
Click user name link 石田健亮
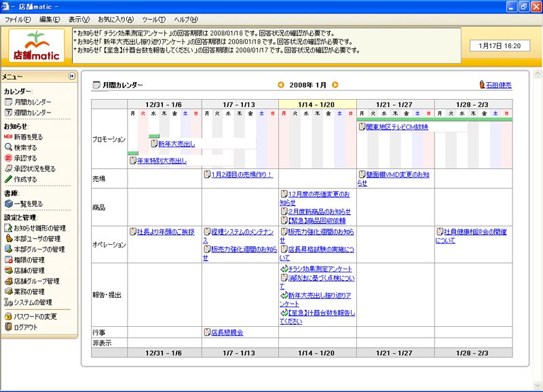point(499,85)
